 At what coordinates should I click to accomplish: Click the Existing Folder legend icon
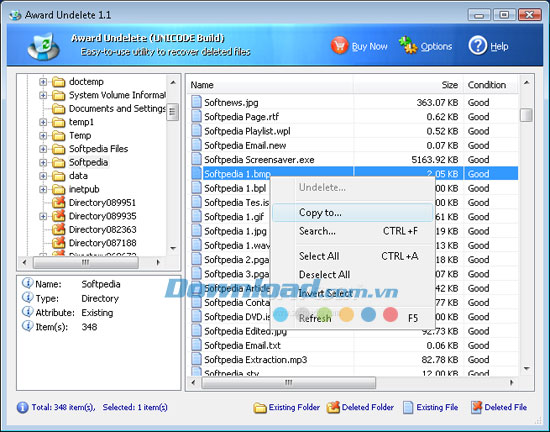(260, 407)
